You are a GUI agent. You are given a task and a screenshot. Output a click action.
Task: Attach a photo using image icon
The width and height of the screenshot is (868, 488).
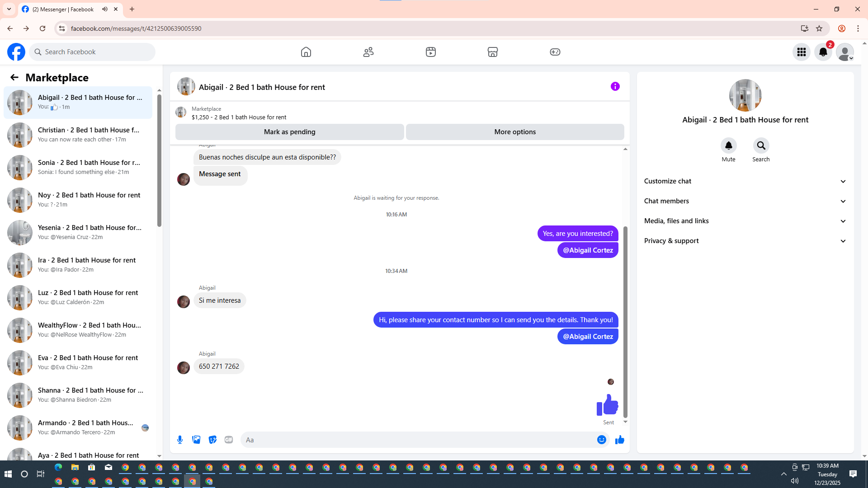point(196,440)
